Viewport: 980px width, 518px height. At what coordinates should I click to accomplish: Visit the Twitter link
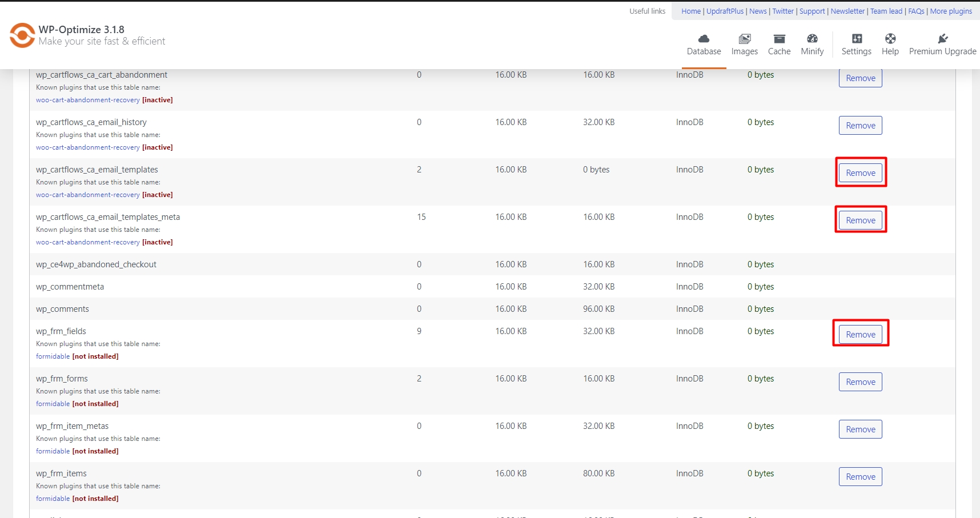(x=783, y=11)
